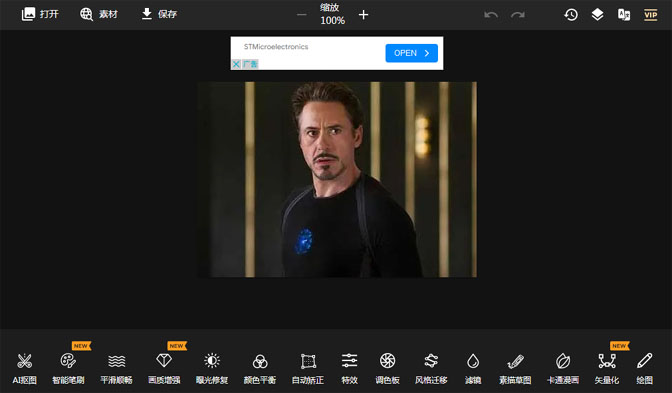The image size is (672, 393).
Task: Open the 特效 effects sliders tool
Action: (x=350, y=368)
